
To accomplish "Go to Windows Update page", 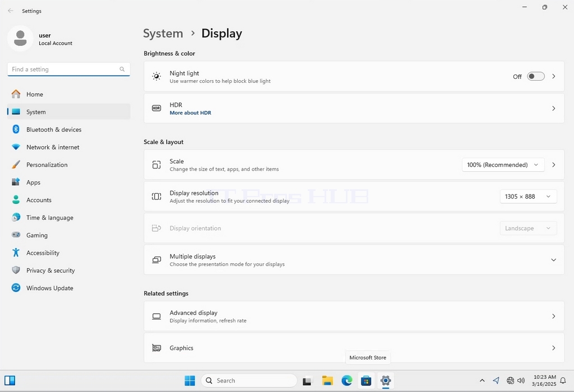I will point(69,288).
